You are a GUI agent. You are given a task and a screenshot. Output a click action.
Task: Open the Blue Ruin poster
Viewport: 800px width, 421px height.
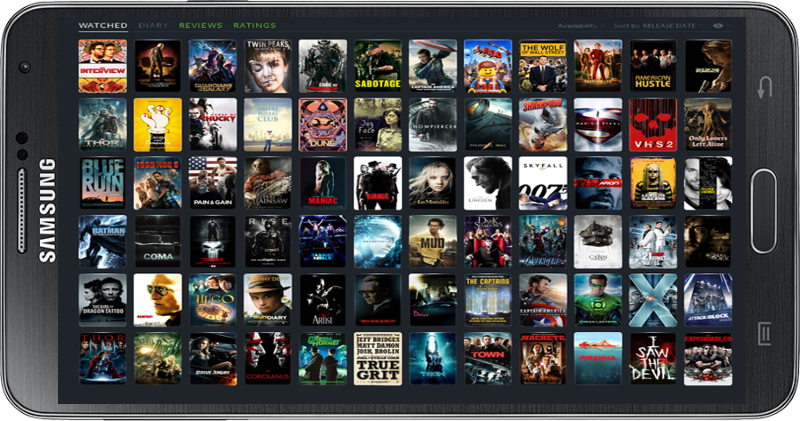[103, 184]
